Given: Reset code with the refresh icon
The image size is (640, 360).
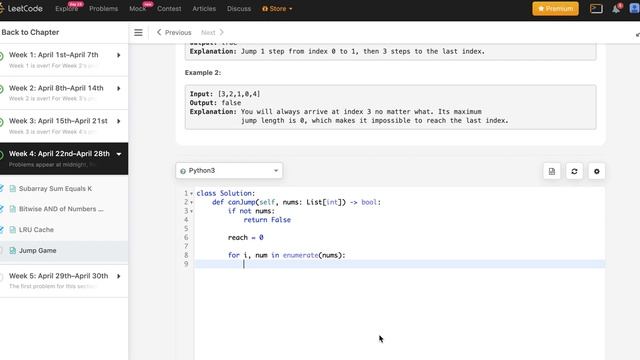Looking at the screenshot, I should click(574, 171).
